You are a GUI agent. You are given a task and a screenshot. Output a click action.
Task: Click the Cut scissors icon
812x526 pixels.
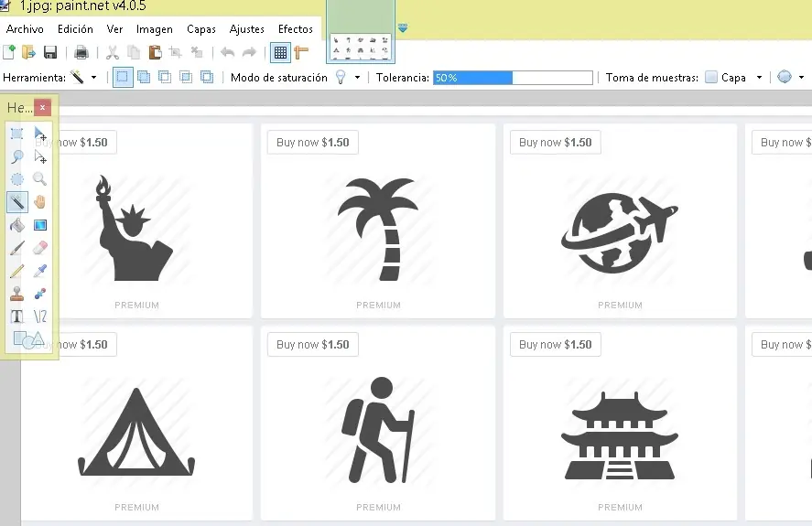click(x=113, y=52)
